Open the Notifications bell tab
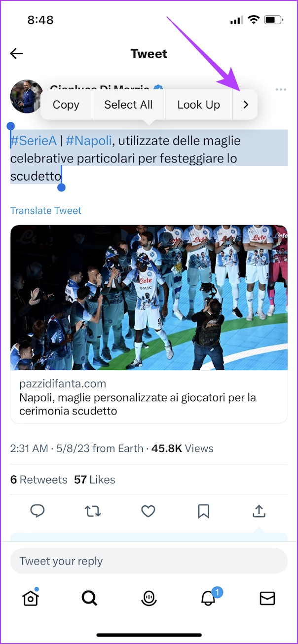The width and height of the screenshot is (298, 644). tap(208, 598)
